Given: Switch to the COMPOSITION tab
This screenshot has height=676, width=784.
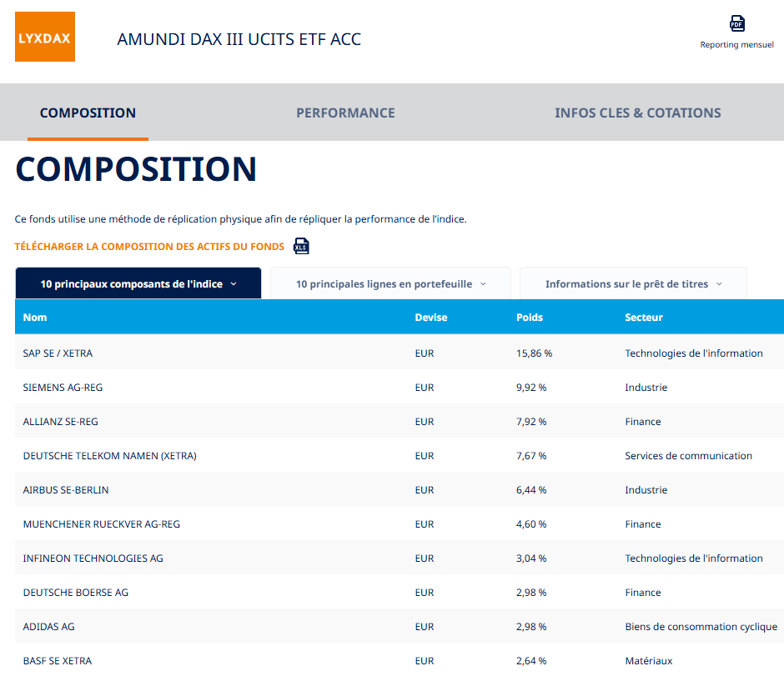Looking at the screenshot, I should pos(88,113).
